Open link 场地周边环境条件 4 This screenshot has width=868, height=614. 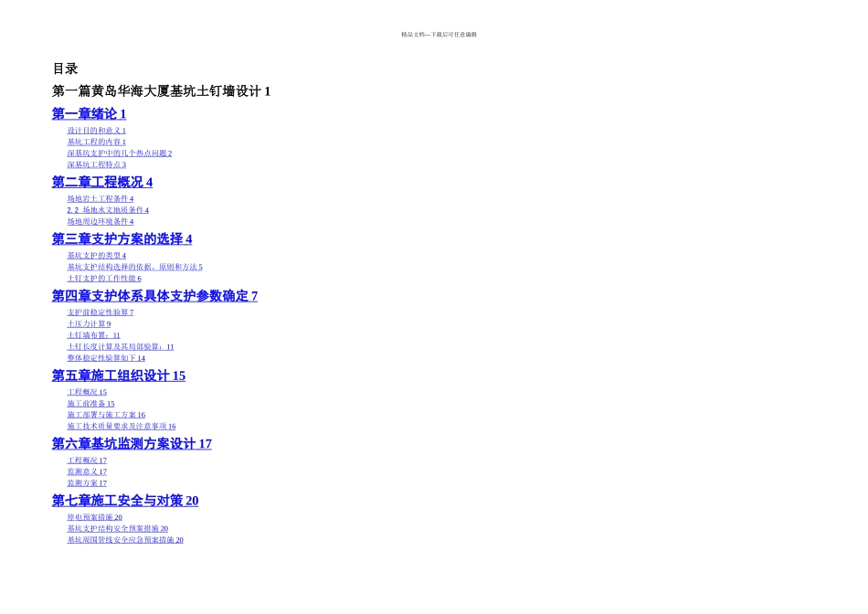101,221
